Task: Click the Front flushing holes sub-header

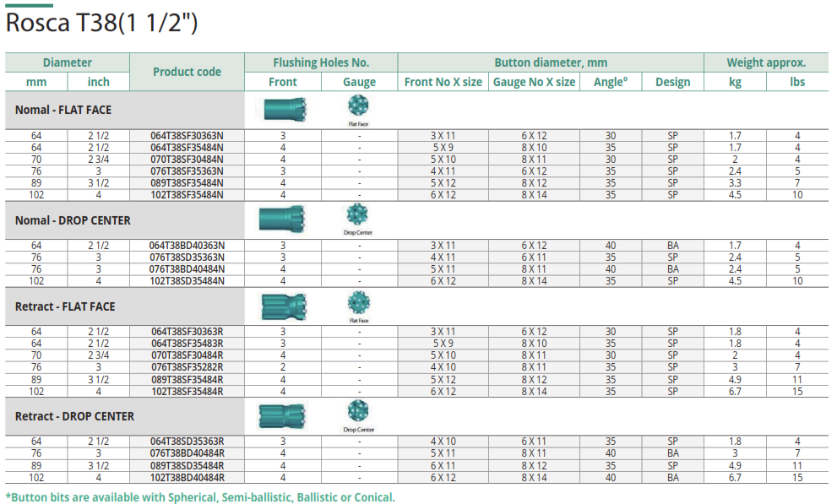Action: tap(283, 82)
